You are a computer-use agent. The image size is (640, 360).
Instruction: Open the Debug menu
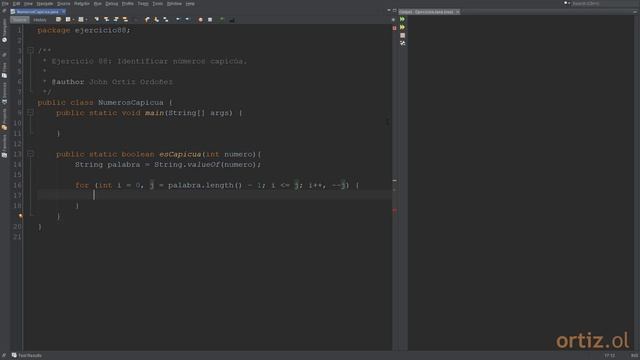point(111,4)
